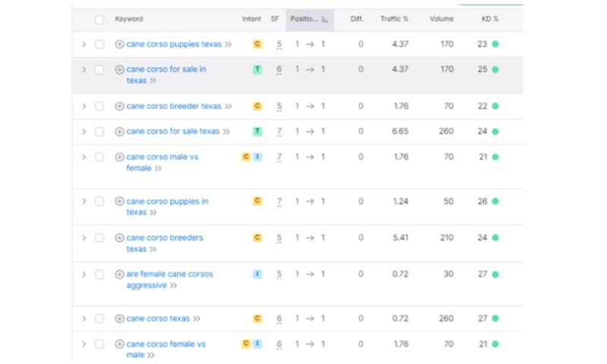Click green KD dot for 'cane corso puppies texas'

(x=495, y=45)
